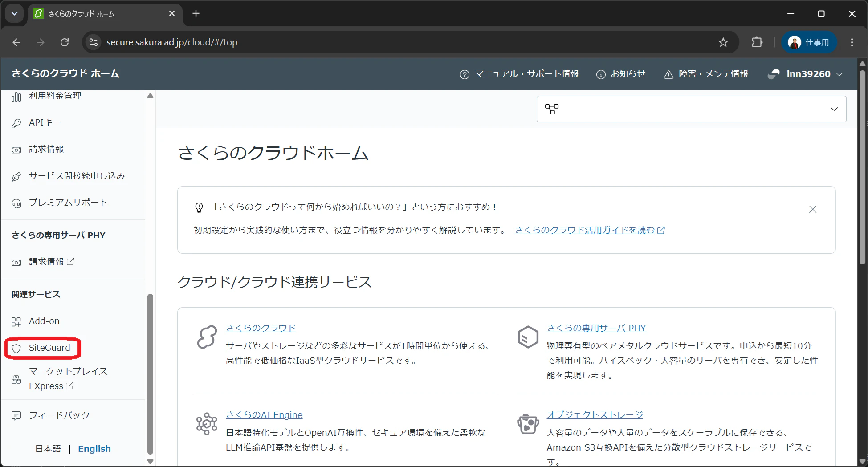Click the AI Engine molecule icon
The width and height of the screenshot is (868, 467).
(x=207, y=423)
